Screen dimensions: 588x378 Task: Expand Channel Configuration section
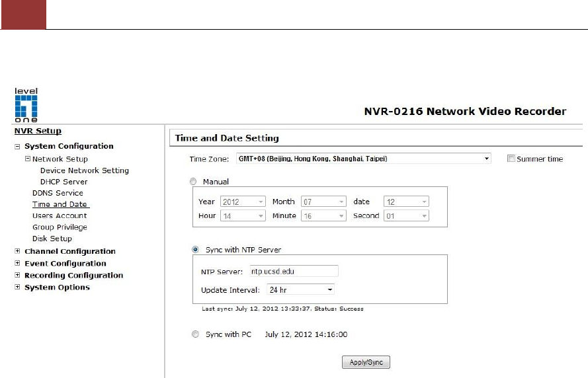tap(17, 251)
